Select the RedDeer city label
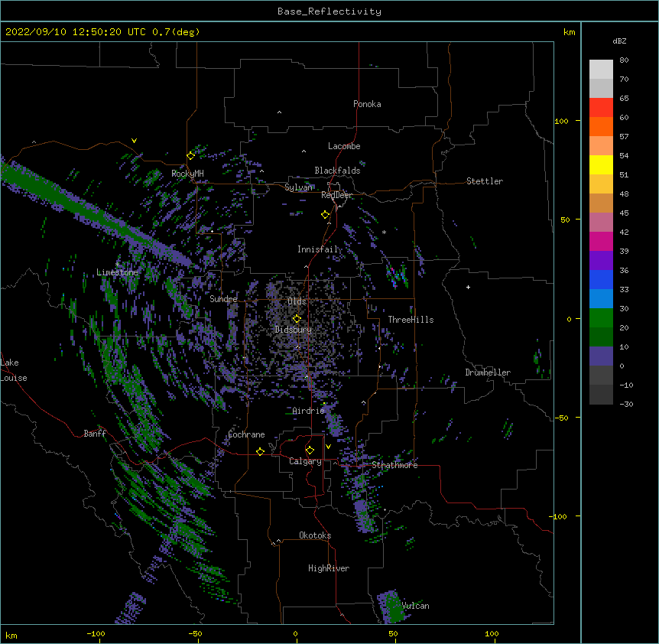 pos(336,195)
